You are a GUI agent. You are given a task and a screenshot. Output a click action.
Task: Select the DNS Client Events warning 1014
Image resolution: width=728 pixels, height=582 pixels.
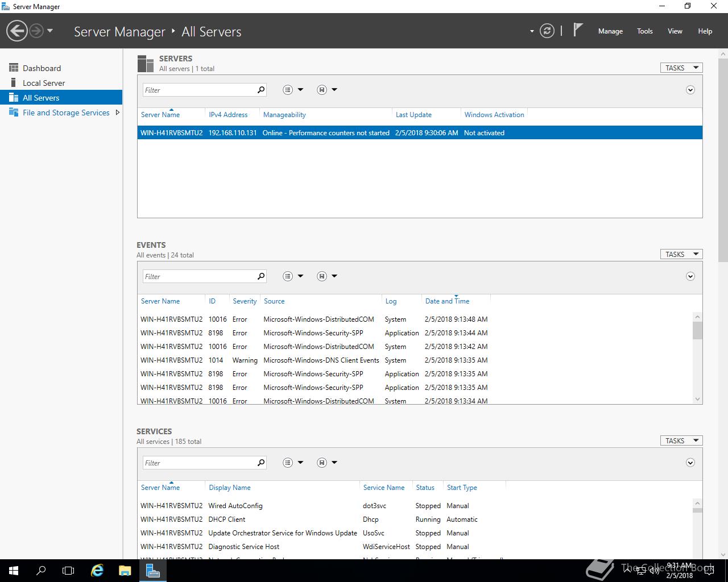click(x=415, y=360)
